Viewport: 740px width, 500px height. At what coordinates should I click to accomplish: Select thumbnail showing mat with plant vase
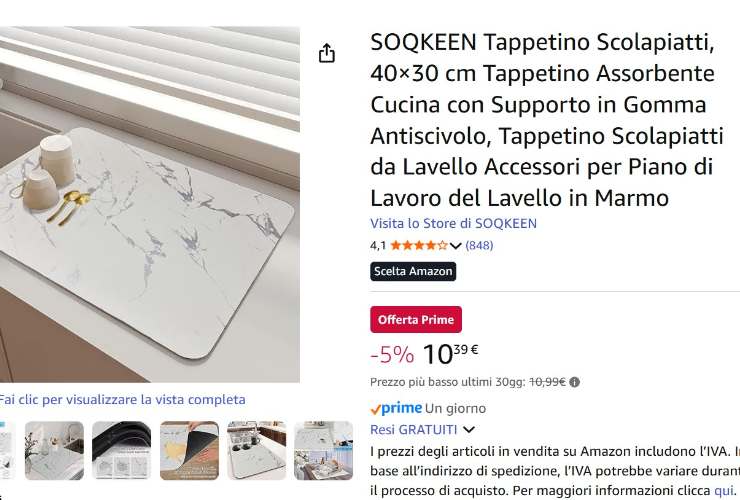click(x=54, y=450)
